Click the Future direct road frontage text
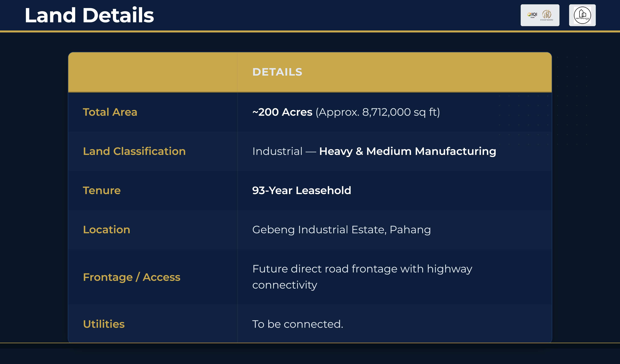The image size is (620, 364). [362, 269]
